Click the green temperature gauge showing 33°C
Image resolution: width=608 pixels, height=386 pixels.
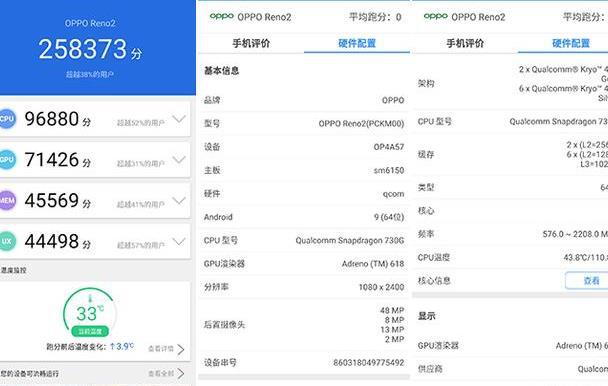90,313
